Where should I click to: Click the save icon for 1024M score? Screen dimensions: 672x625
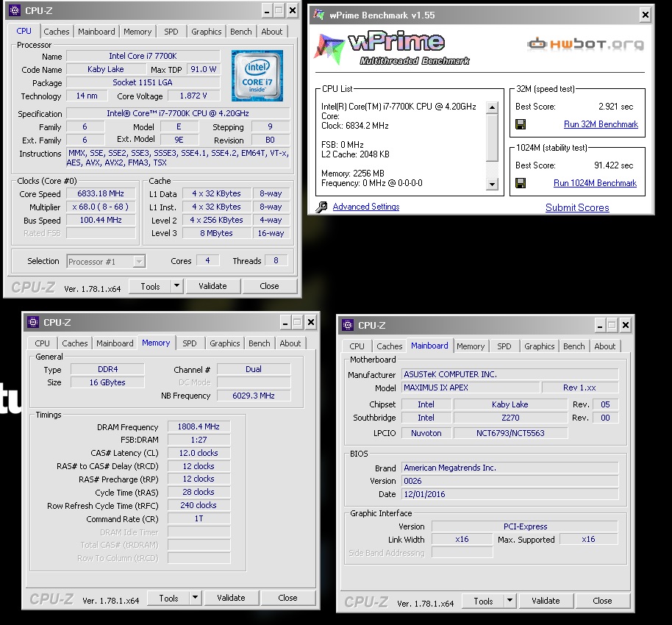coord(521,183)
